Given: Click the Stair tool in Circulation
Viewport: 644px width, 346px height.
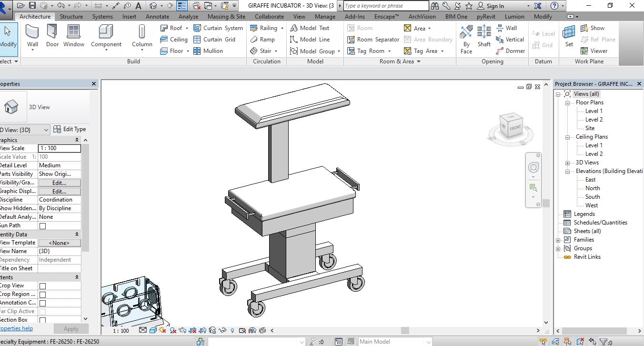Looking at the screenshot, I should point(261,51).
